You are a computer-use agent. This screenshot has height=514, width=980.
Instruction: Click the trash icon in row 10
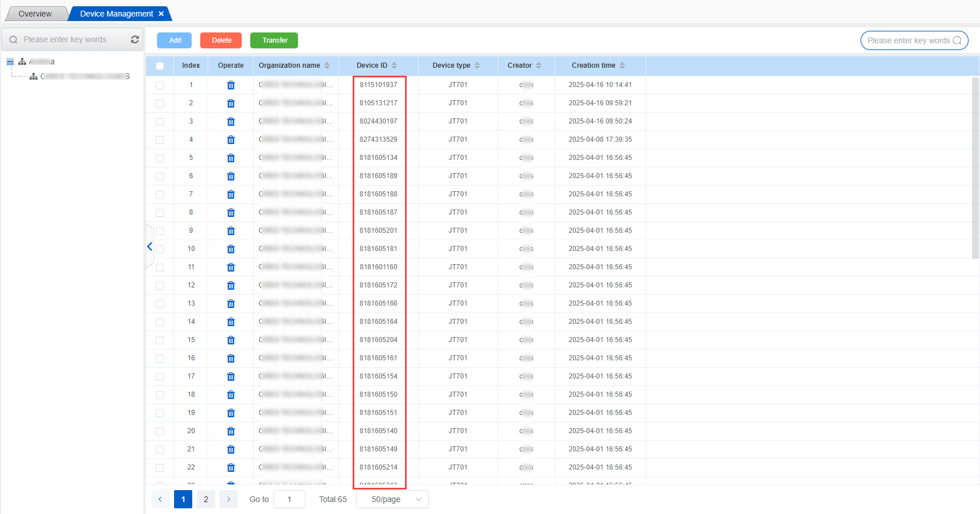[230, 249]
